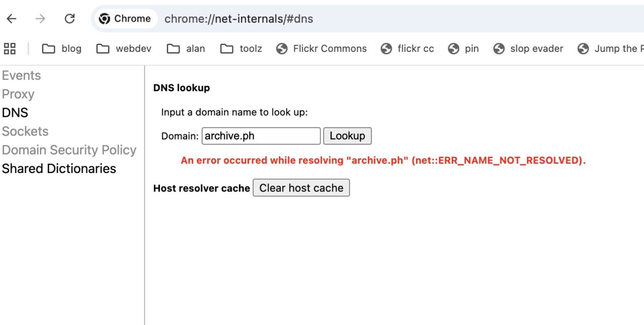
Task: Click the Jump the bookmark globe icon
Action: 583,48
